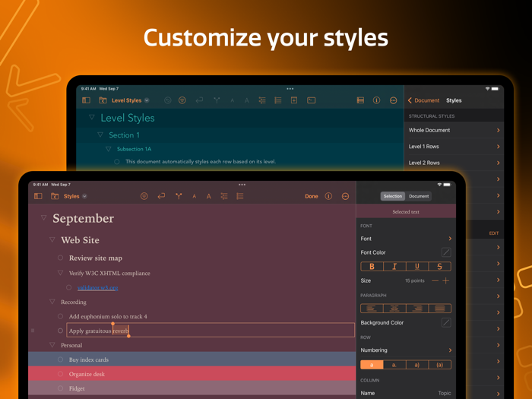Click filter icon in Level Styles toolbar
The width and height of the screenshot is (532, 399).
pos(182,100)
